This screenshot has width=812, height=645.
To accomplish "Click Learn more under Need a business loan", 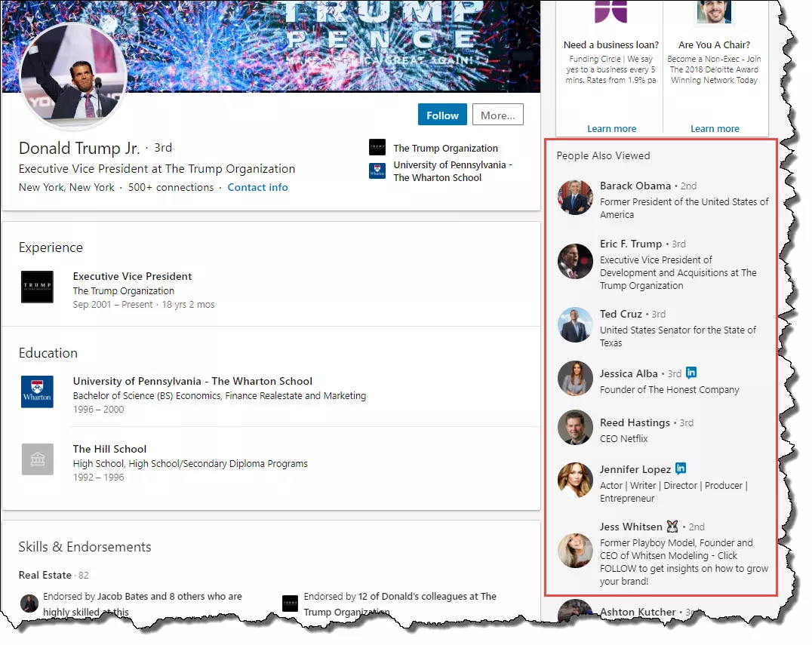I will (611, 128).
